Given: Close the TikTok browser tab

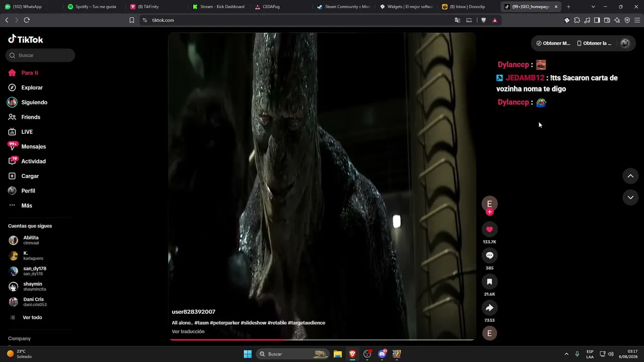Looking at the screenshot, I should (x=556, y=7).
